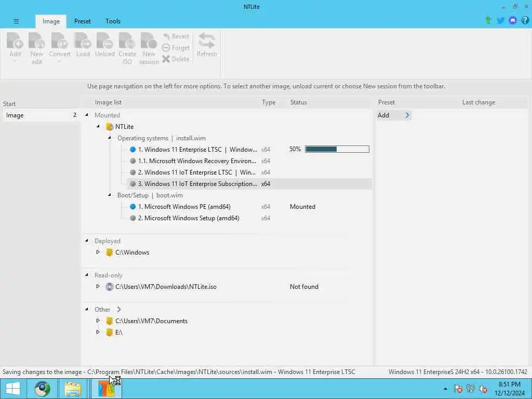Viewport: 532px width, 399px height.
Task: Collapse the NTLite tree node
Action: (98, 126)
